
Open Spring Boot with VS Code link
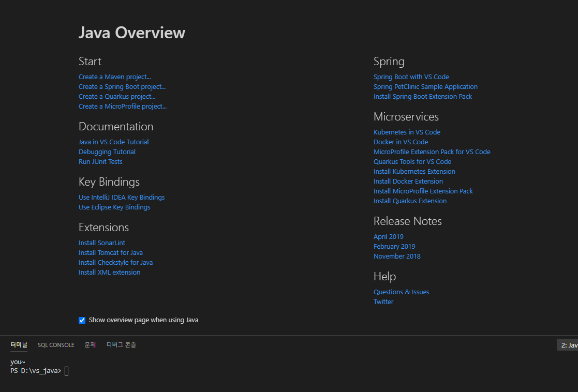click(411, 77)
